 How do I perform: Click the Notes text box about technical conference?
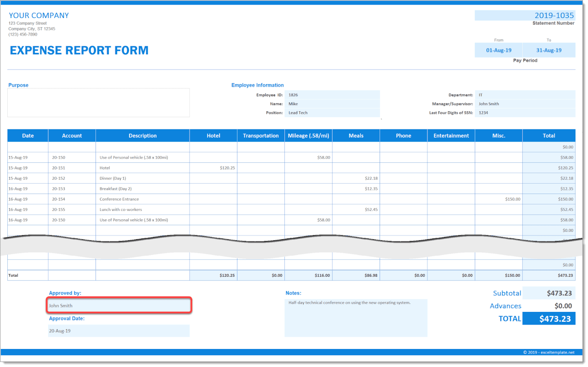(x=356, y=318)
